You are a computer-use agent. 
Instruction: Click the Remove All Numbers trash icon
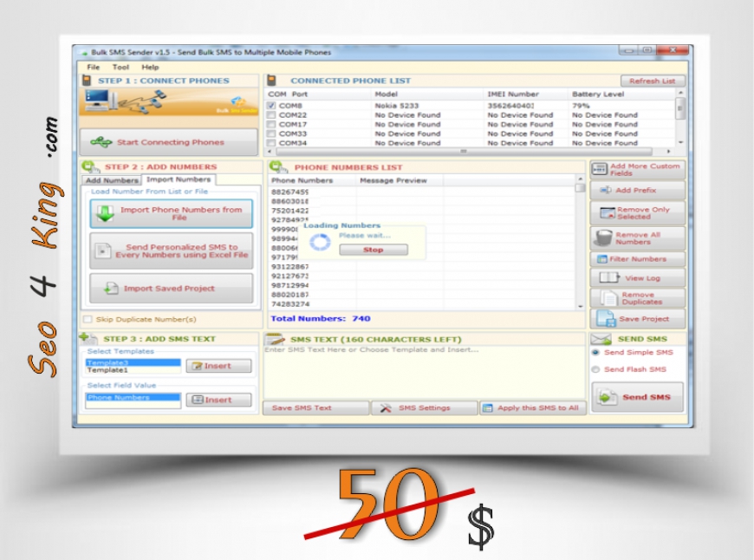602,238
